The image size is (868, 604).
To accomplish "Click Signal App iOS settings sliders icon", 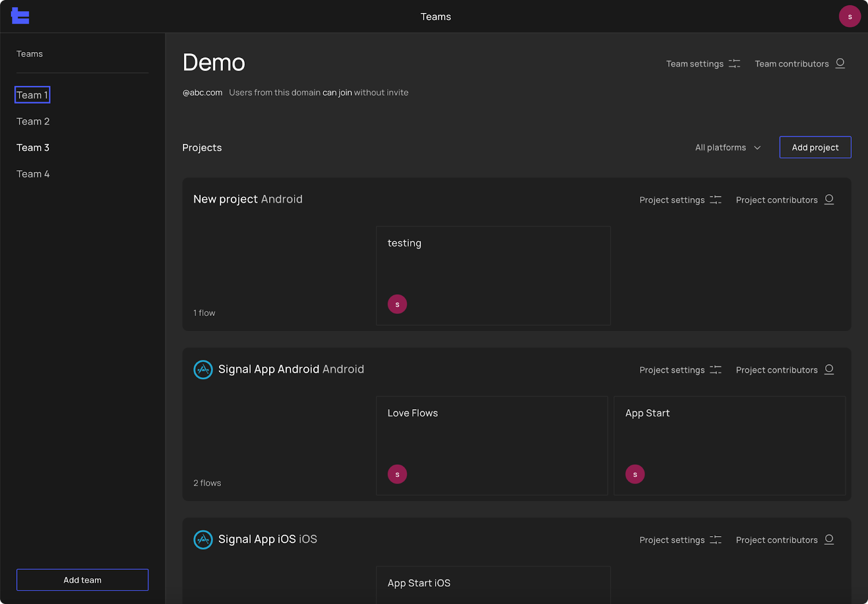I will [716, 539].
